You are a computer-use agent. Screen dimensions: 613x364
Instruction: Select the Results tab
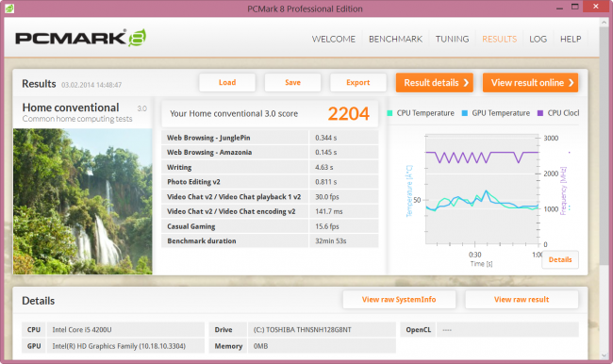click(499, 39)
